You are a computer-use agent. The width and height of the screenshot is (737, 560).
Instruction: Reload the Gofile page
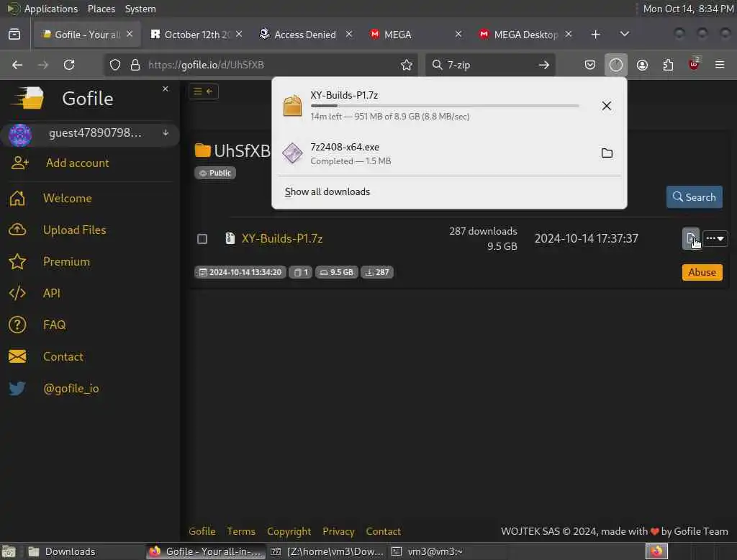69,65
